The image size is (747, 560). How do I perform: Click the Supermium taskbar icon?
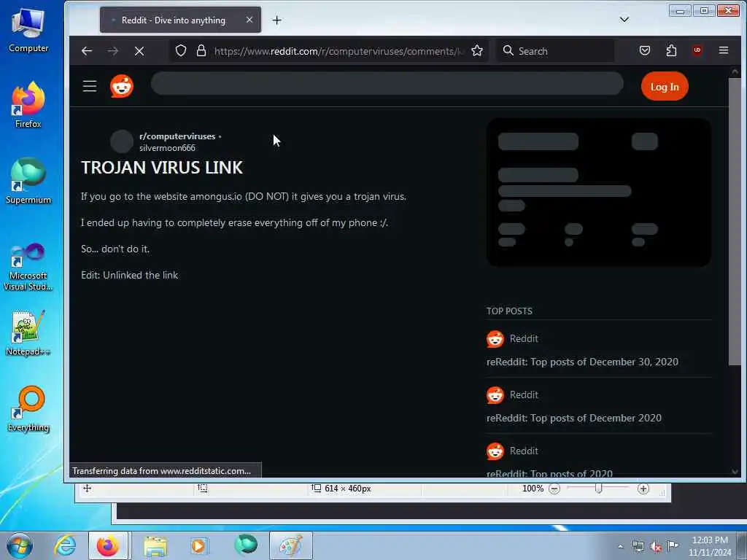[246, 545]
